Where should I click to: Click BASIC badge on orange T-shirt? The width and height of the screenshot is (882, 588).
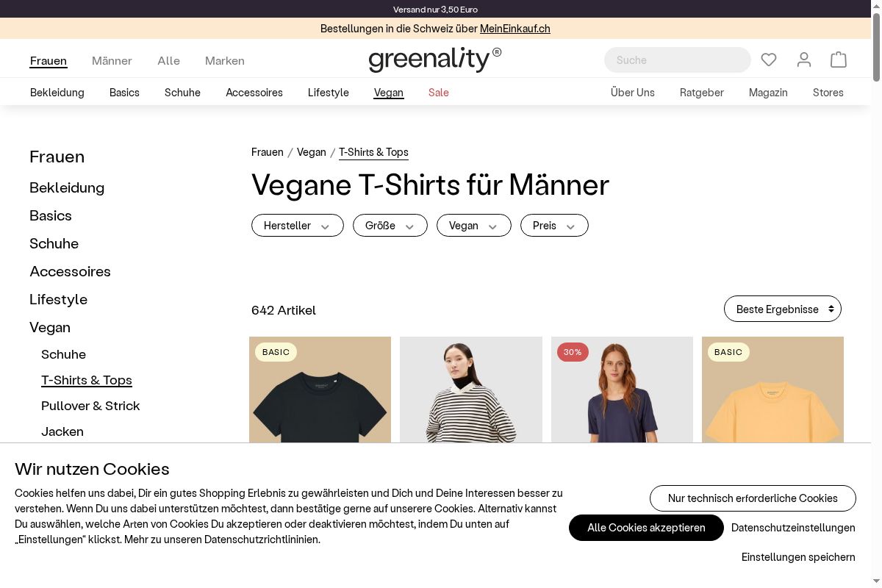[728, 352]
